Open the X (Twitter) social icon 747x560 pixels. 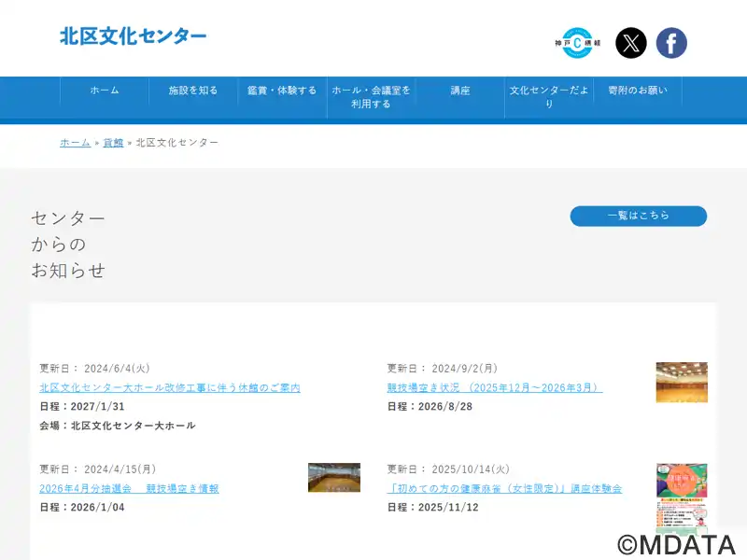click(x=631, y=43)
